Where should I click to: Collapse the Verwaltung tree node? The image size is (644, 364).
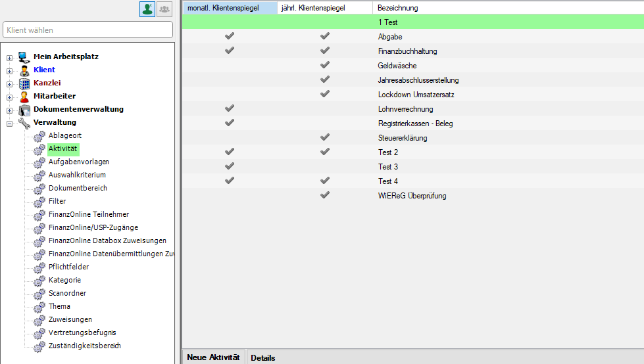click(10, 123)
